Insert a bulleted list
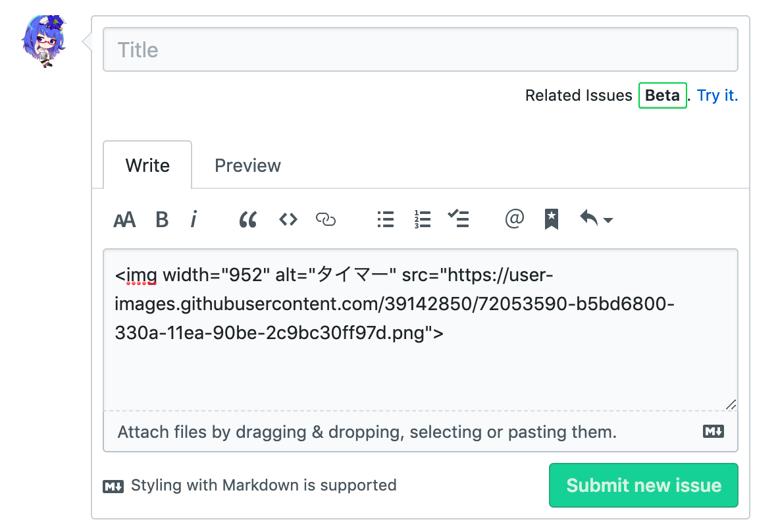 click(386, 219)
